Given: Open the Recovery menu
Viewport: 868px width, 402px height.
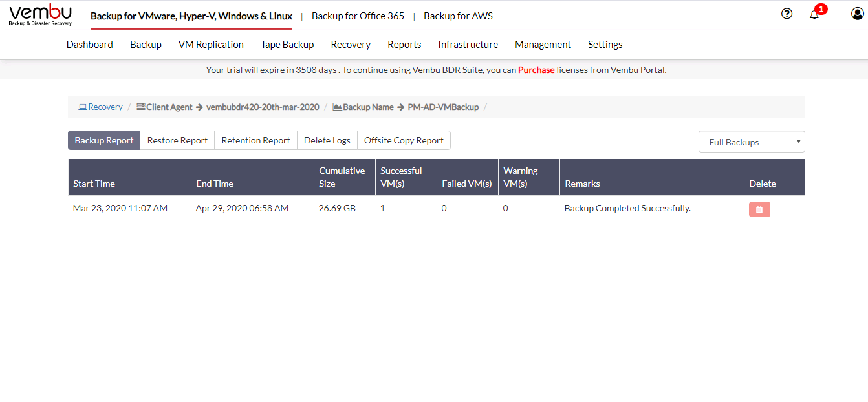Looking at the screenshot, I should click(x=351, y=45).
